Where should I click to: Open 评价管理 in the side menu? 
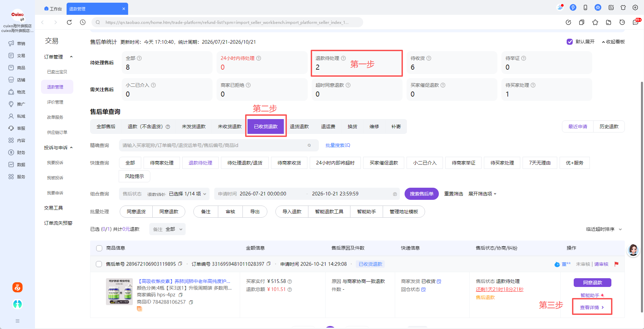tap(55, 102)
